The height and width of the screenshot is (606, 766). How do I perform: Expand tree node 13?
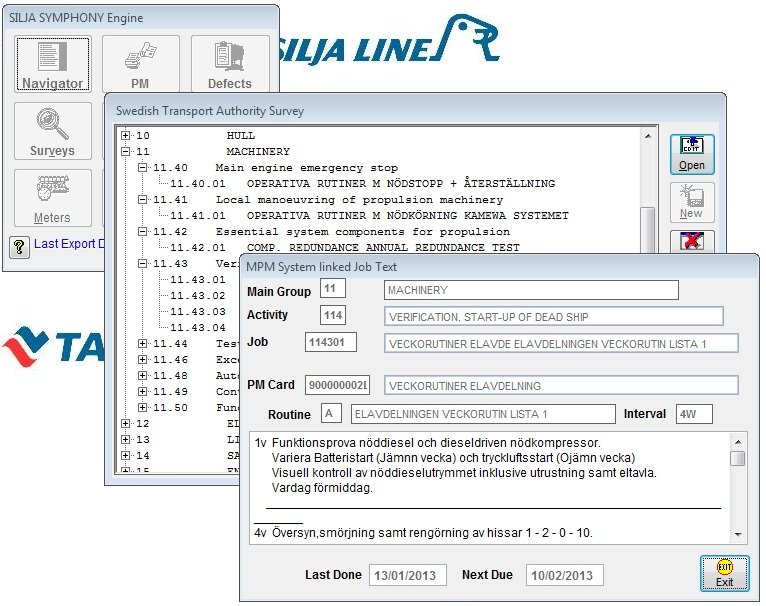tap(126, 439)
